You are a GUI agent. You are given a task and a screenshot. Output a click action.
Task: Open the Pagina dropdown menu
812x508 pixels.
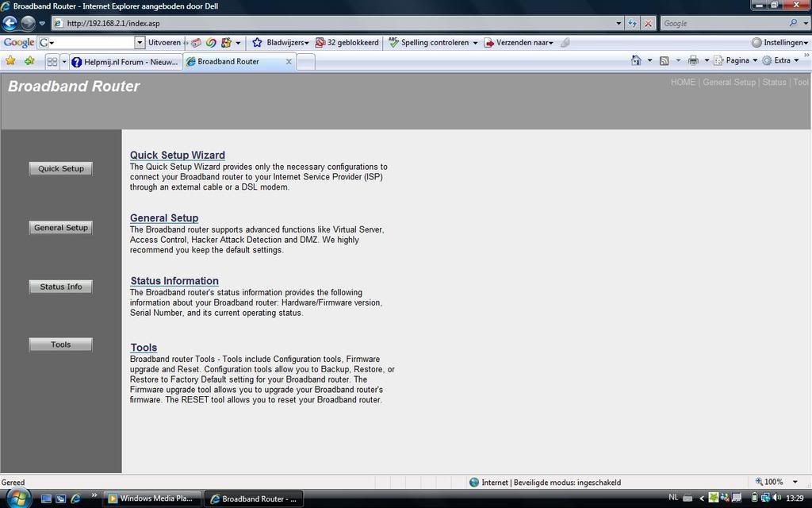pyautogui.click(x=736, y=60)
